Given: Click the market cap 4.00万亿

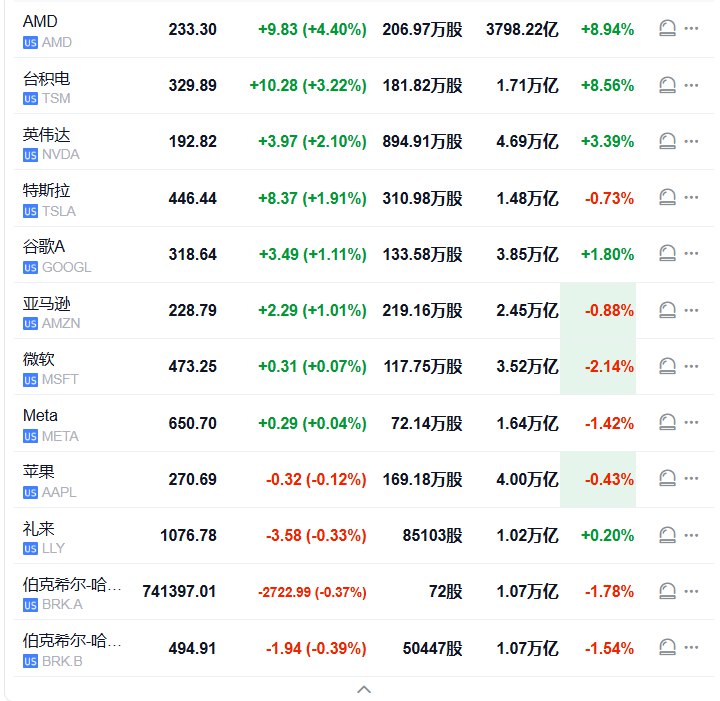Looking at the screenshot, I should 528,479.
